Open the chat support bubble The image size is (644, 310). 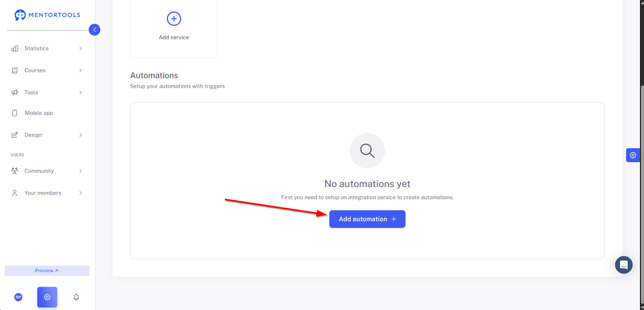click(x=623, y=265)
